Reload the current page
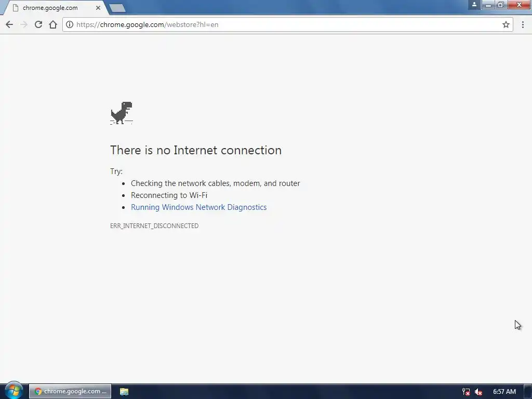The image size is (532, 399). pyautogui.click(x=38, y=24)
